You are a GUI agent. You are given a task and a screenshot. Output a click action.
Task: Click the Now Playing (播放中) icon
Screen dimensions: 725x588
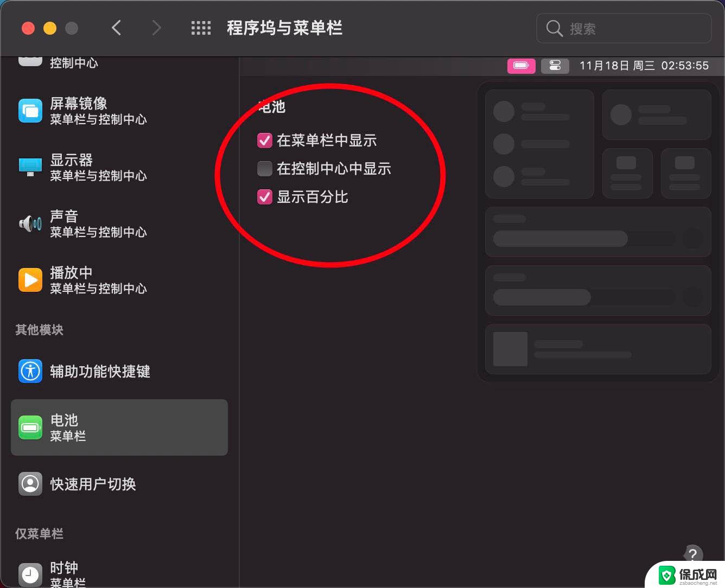[30, 280]
